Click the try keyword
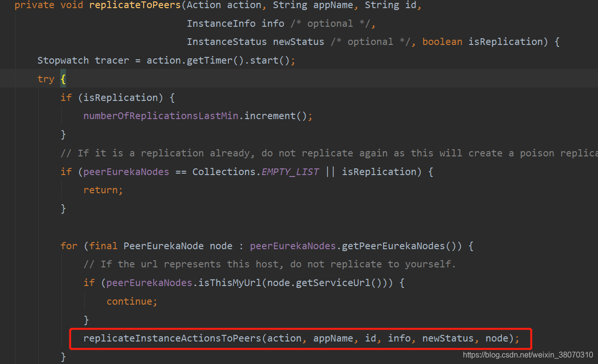 [46, 79]
